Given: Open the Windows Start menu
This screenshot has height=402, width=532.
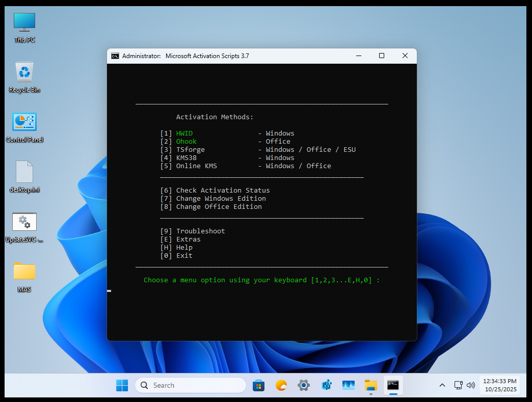Looking at the screenshot, I should (122, 385).
